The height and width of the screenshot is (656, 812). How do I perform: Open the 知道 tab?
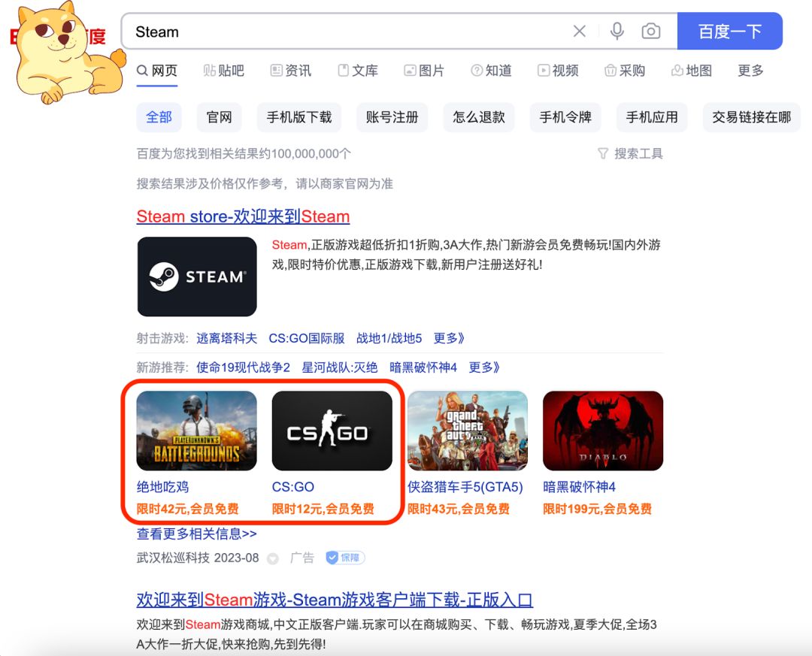492,71
